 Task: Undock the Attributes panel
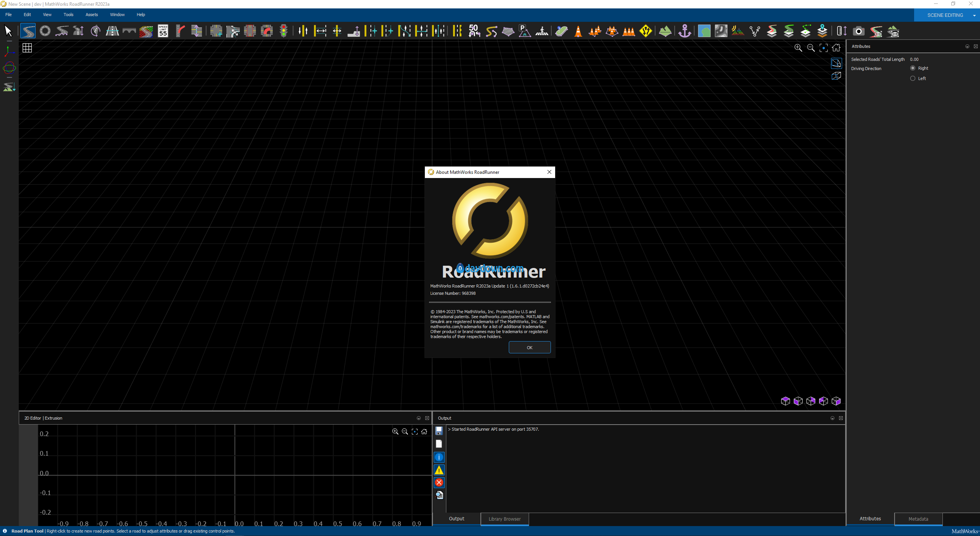(976, 46)
